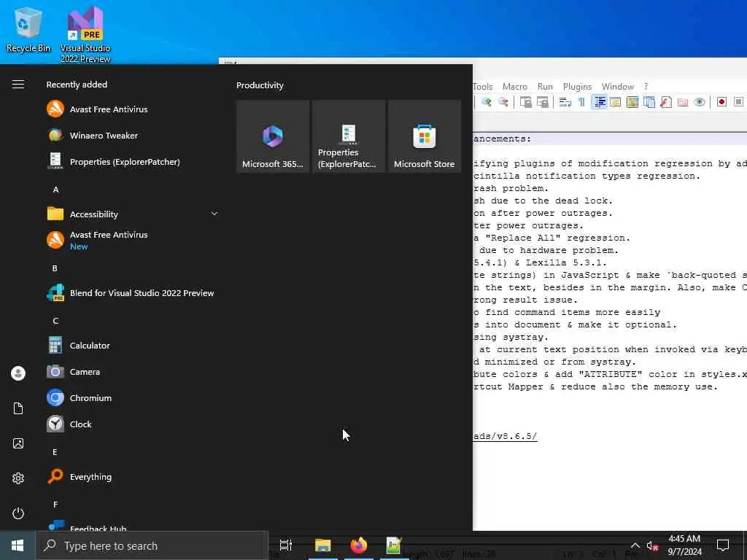This screenshot has width=747, height=560.
Task: Open user account icon in Start sidebar
Action: click(18, 373)
